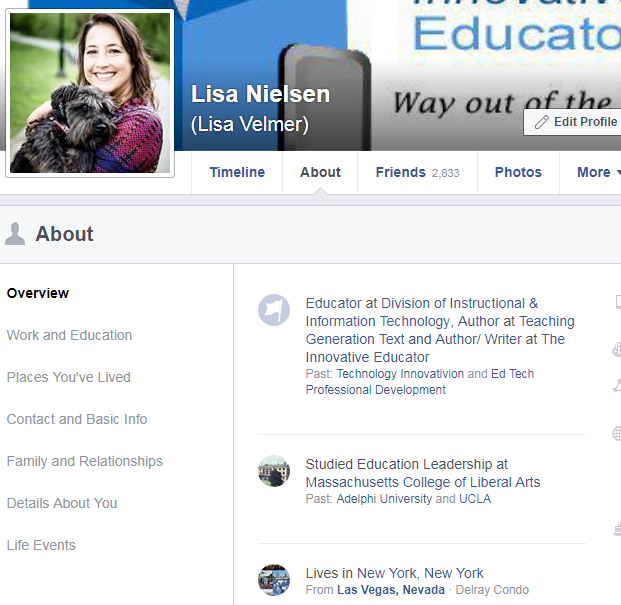Switch to the Timeline tab
This screenshot has width=621, height=605.
[x=237, y=172]
